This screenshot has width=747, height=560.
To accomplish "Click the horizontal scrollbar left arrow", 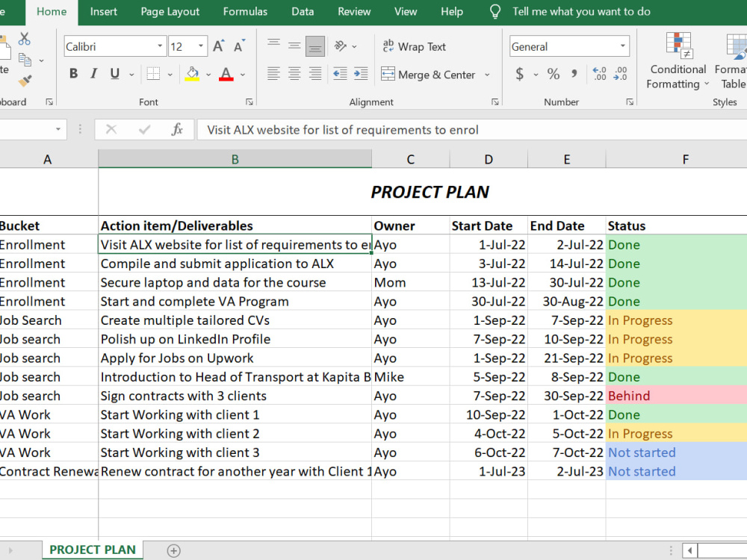I will (689, 551).
